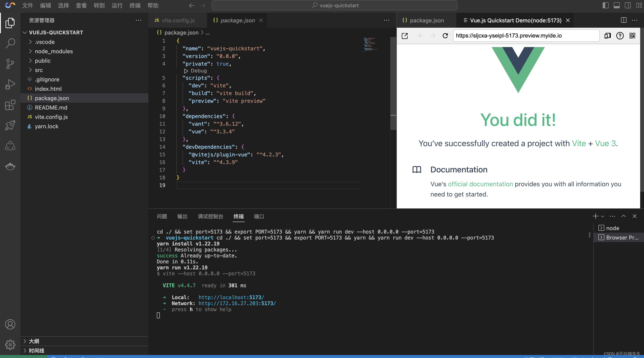This screenshot has height=358, width=644.
Task: Follow the Vue 3 link in preview
Action: point(605,143)
